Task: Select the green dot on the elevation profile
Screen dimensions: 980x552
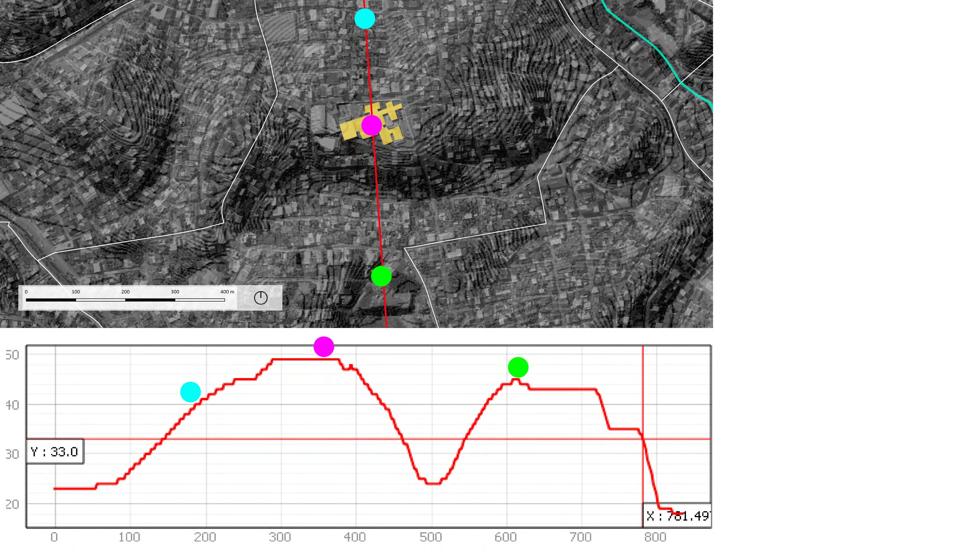Action: click(518, 367)
